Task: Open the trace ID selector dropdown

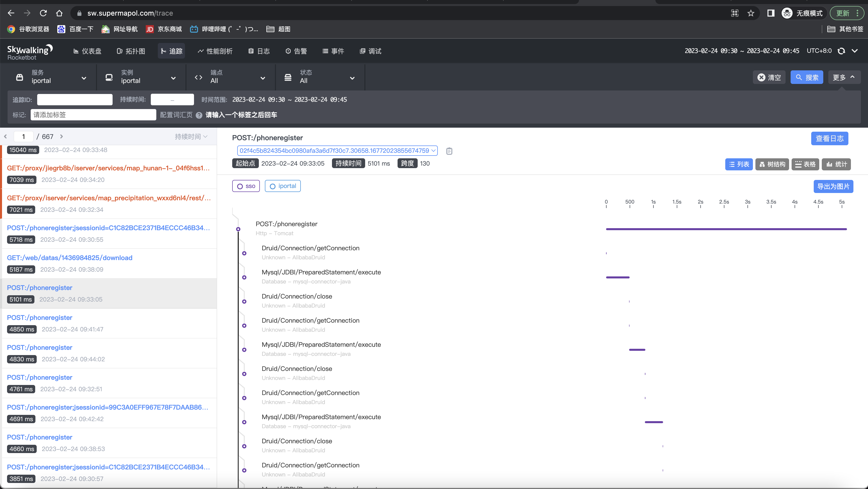Action: 337,151
